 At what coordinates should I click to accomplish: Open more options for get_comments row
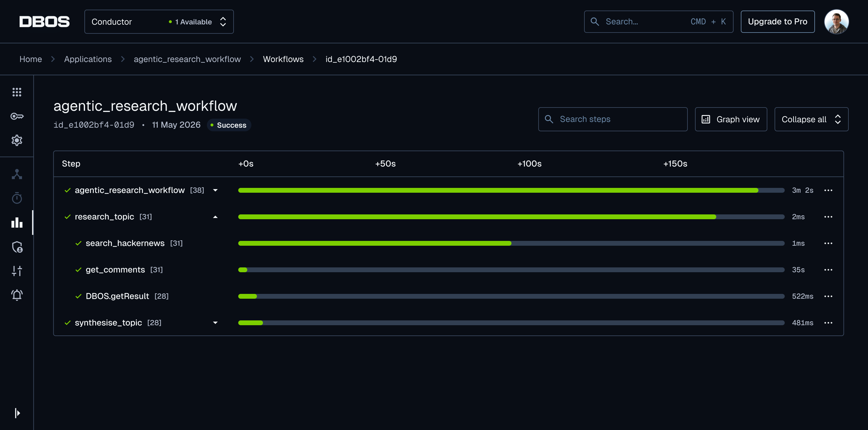[x=828, y=270]
